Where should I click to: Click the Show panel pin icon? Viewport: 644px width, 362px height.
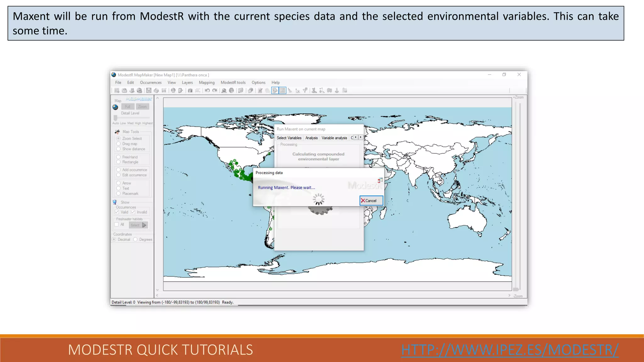point(115,202)
